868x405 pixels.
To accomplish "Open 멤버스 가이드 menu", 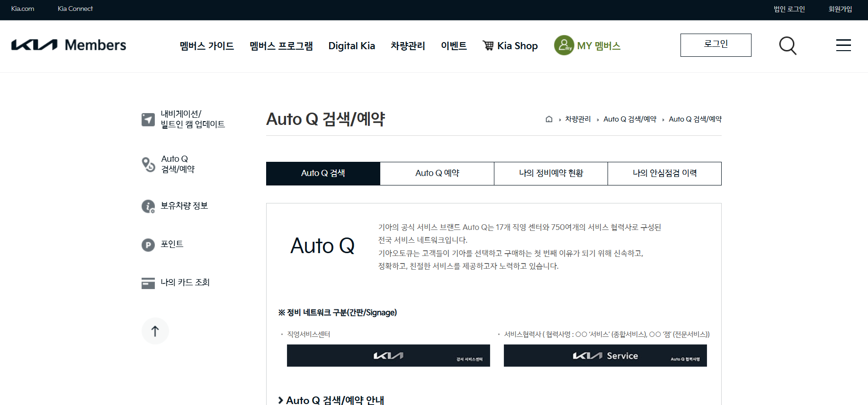I will pos(207,46).
